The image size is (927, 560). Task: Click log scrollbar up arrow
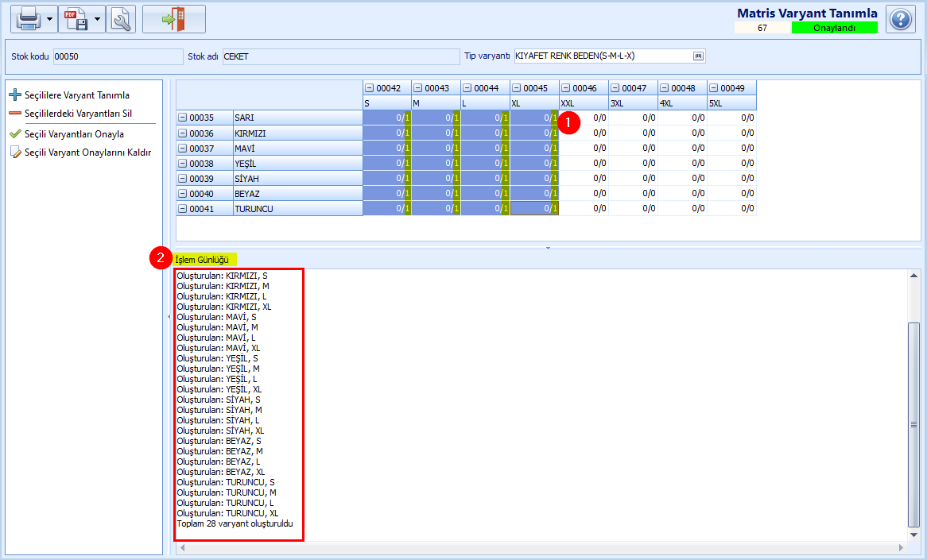point(914,276)
